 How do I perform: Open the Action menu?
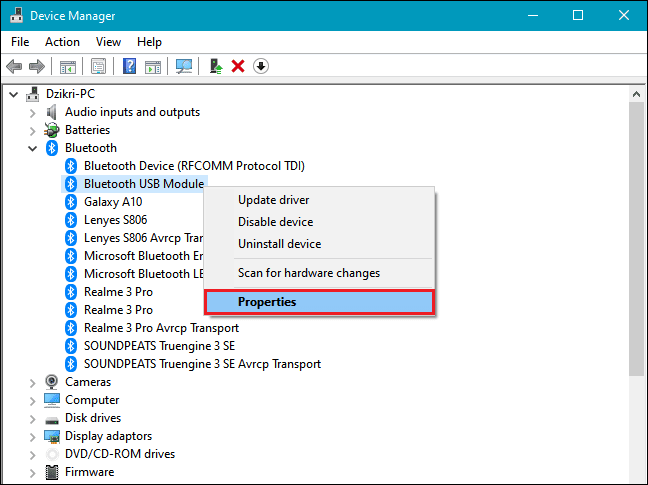(x=62, y=42)
